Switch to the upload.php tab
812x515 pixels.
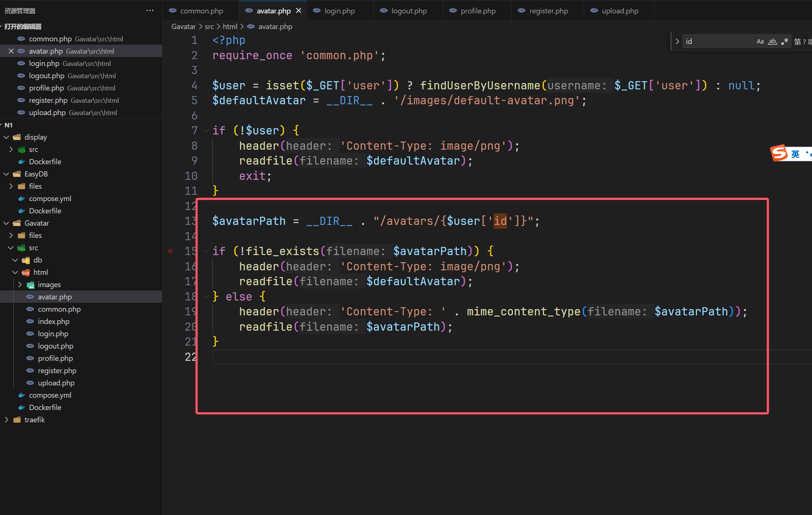point(620,11)
